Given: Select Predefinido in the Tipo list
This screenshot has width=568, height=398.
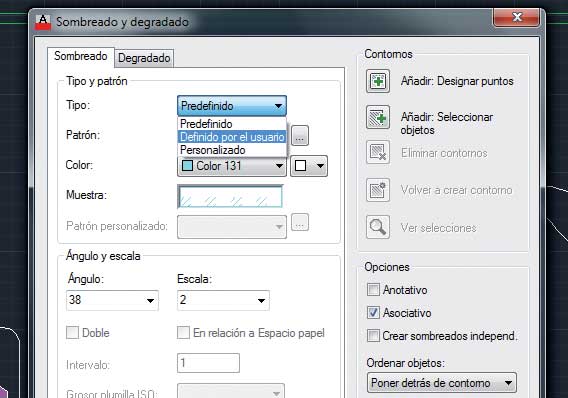Looking at the screenshot, I should pyautogui.click(x=232, y=124).
